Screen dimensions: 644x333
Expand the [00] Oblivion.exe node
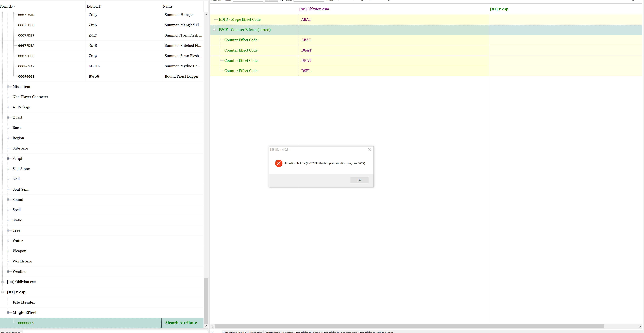click(2, 281)
